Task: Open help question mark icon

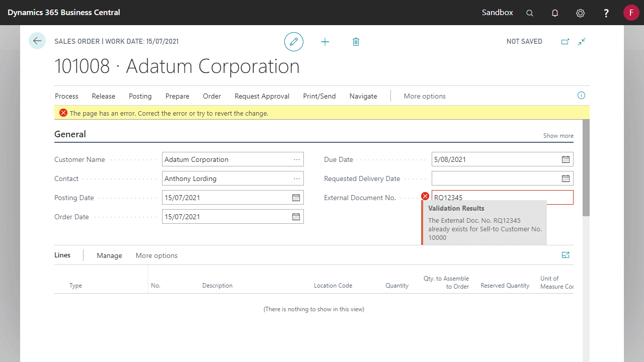Action: coord(606,13)
